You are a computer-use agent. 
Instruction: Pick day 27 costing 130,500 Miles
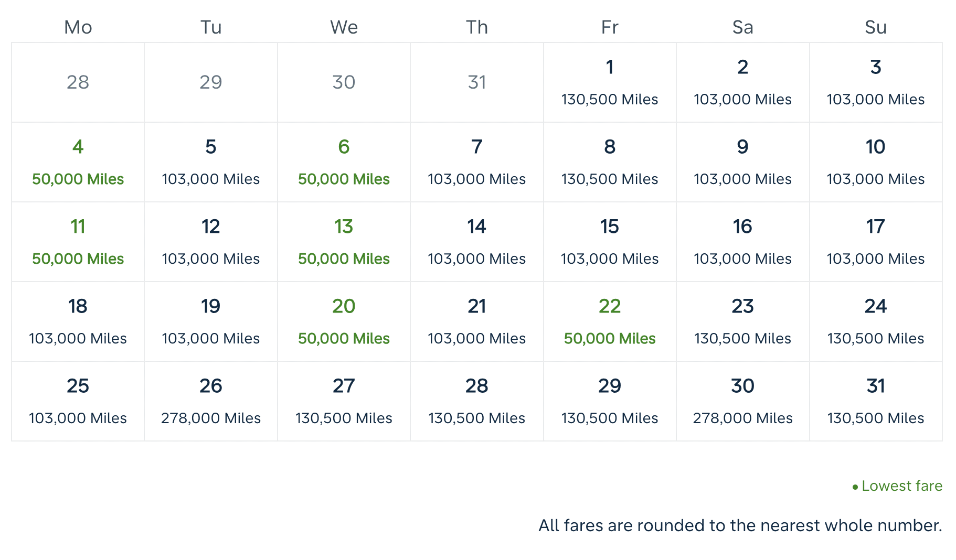point(344,401)
